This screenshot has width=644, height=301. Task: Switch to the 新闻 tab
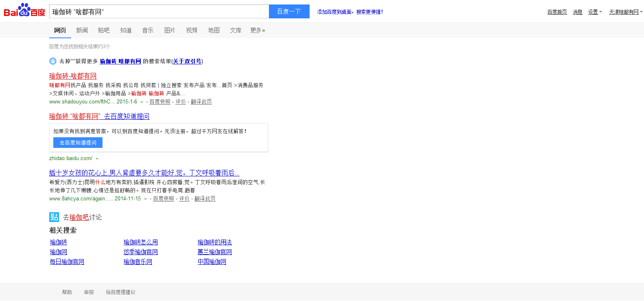tap(82, 31)
